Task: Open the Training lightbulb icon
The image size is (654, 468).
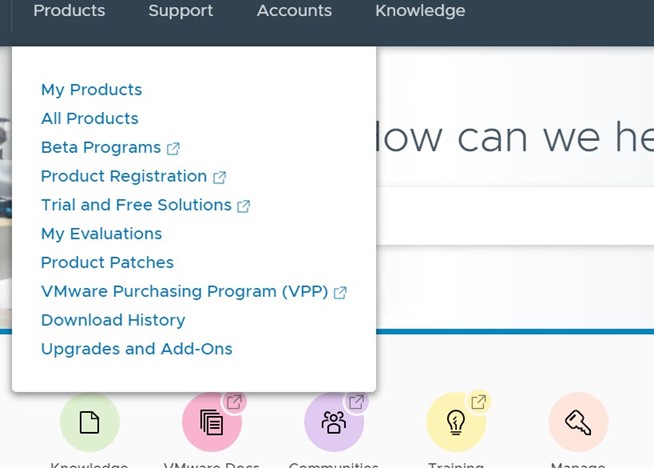Action: [455, 422]
